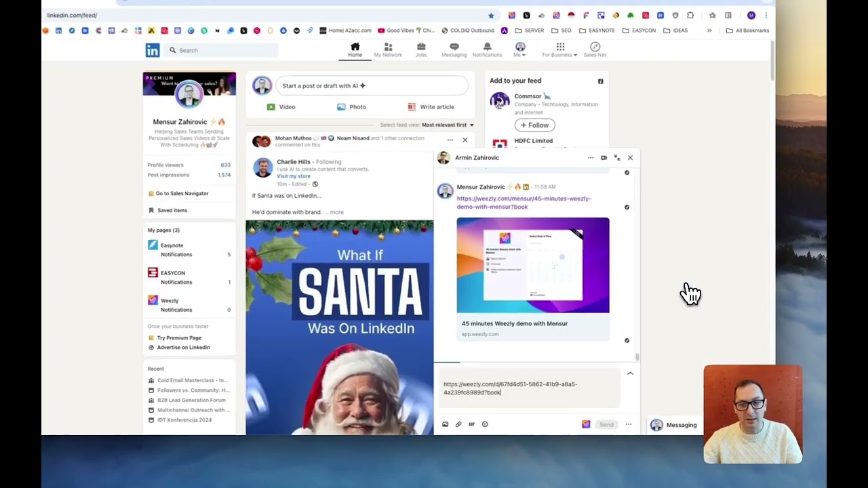Click the Weezly icon beside Send

[586, 424]
